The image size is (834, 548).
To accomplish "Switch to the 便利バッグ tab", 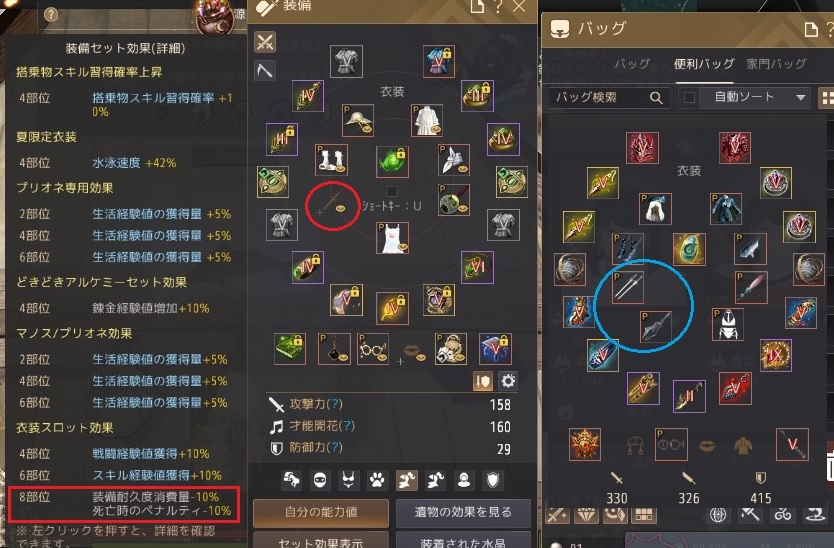I will pyautogui.click(x=704, y=64).
